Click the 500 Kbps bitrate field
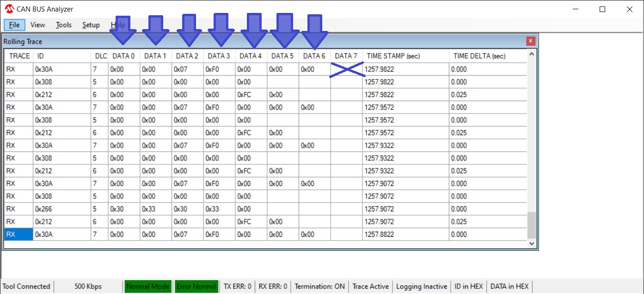 click(88, 286)
